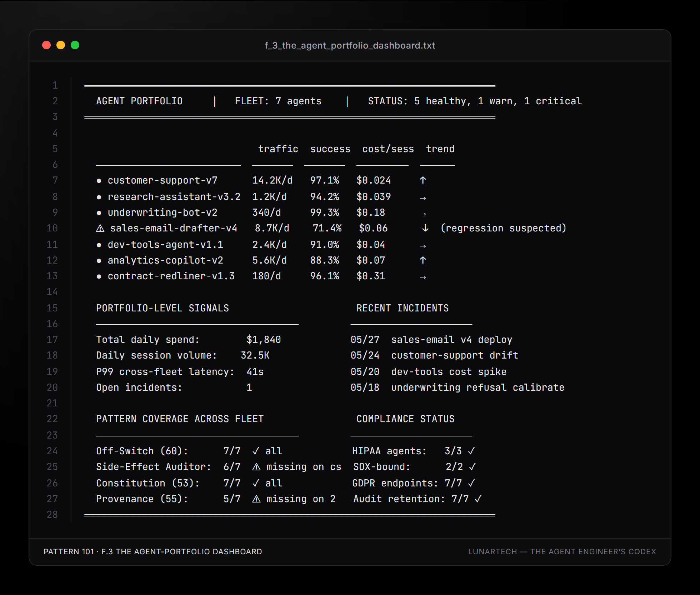Click the green maximize window dot
This screenshot has height=595, width=700.
[75, 45]
